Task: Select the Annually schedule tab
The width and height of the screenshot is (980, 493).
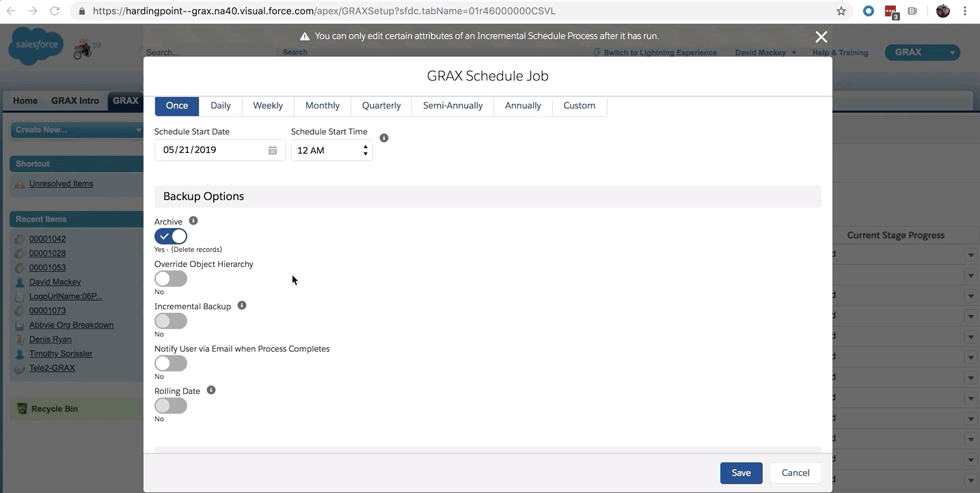Action: click(x=523, y=106)
